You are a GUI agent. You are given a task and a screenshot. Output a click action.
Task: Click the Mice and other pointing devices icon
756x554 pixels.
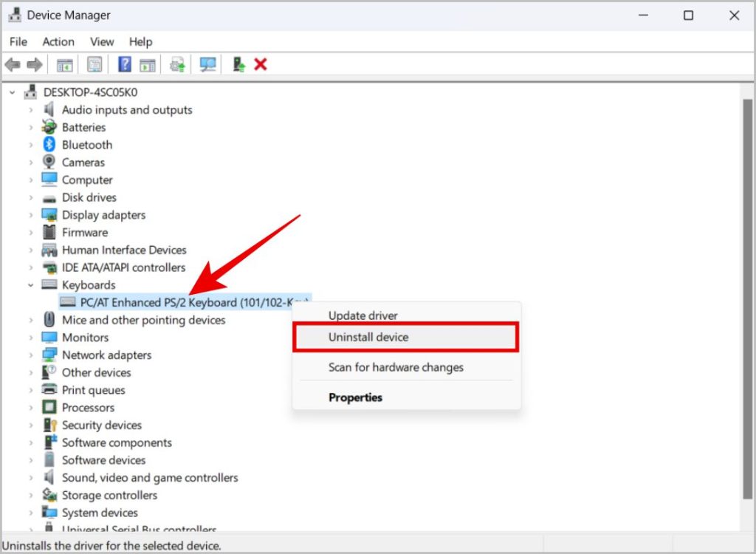click(x=49, y=319)
